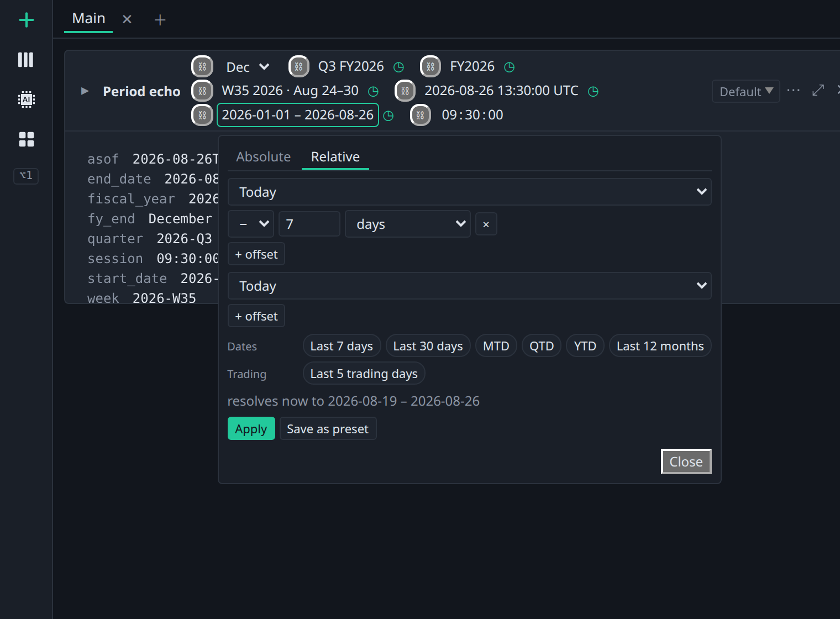Open the Dec fiscal month dropdown
This screenshot has width=840, height=619.
click(x=248, y=67)
